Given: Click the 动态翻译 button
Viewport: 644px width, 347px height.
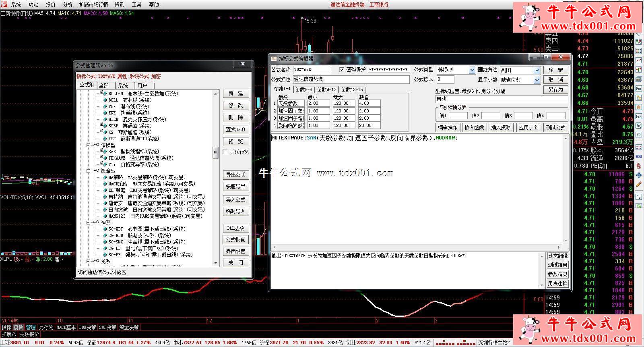Looking at the screenshot, I should [558, 256].
